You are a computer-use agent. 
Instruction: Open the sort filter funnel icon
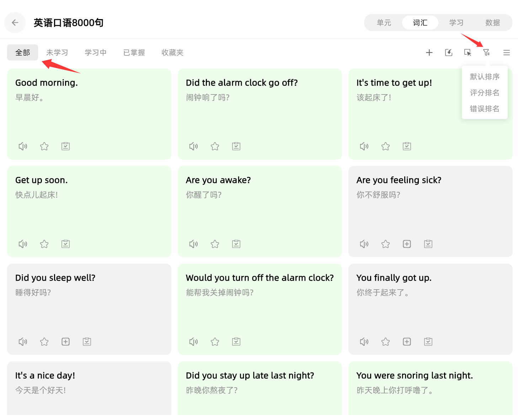pos(486,53)
